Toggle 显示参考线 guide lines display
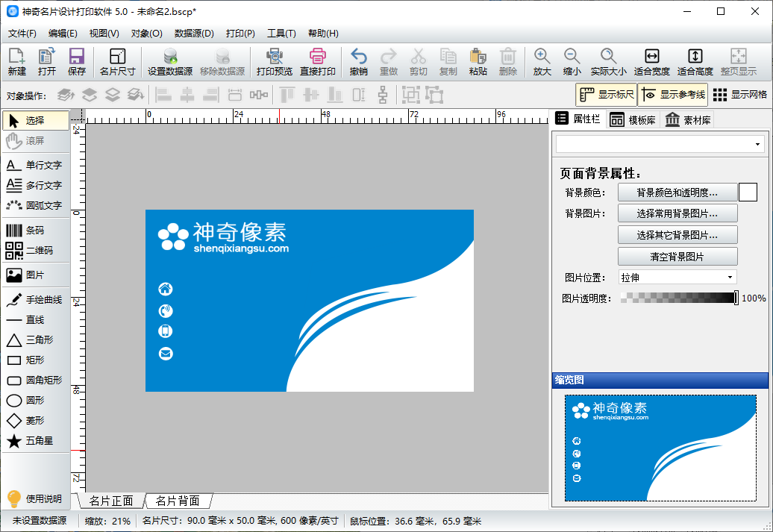773x532 pixels. tap(672, 95)
